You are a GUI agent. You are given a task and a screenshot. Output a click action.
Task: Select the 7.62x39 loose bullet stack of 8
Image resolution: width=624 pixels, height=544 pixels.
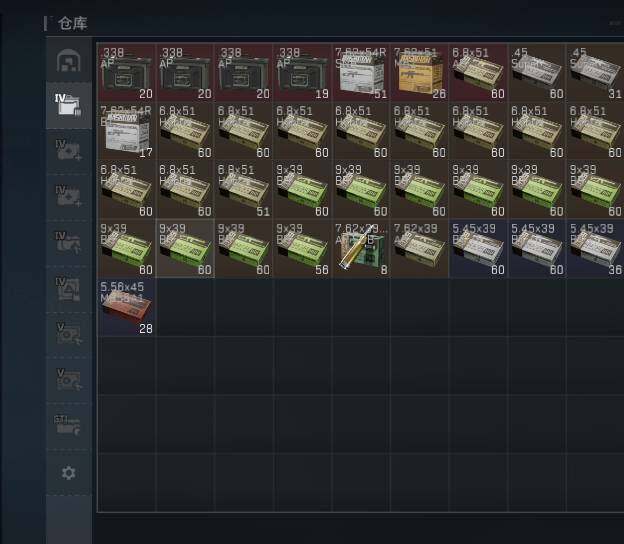(x=361, y=248)
